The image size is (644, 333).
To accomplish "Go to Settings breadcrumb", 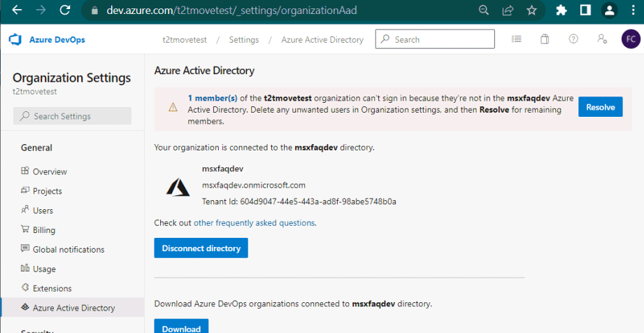I will [x=244, y=39].
